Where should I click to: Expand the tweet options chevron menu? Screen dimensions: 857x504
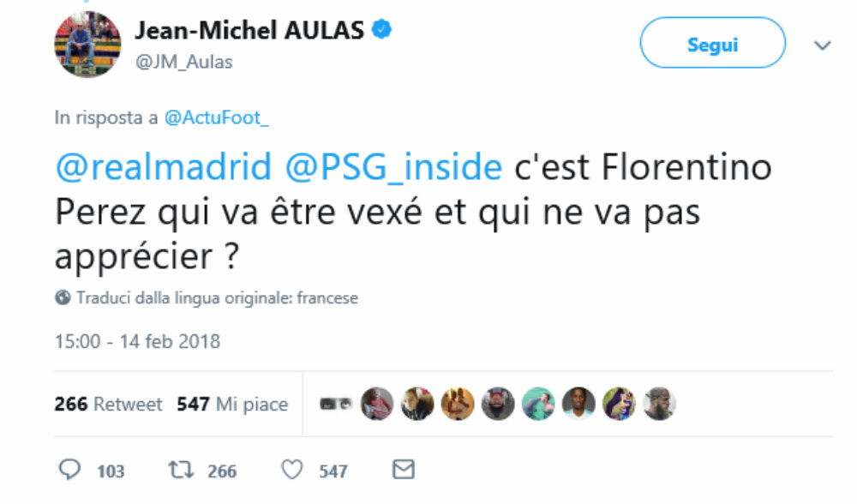[823, 45]
